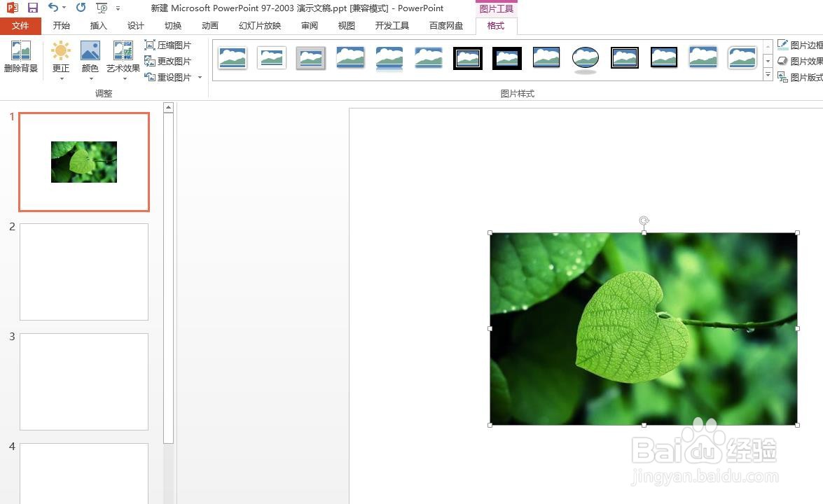This screenshot has width=823, height=504.
Task: Open the undo history dropdown arrow
Action: [x=64, y=8]
